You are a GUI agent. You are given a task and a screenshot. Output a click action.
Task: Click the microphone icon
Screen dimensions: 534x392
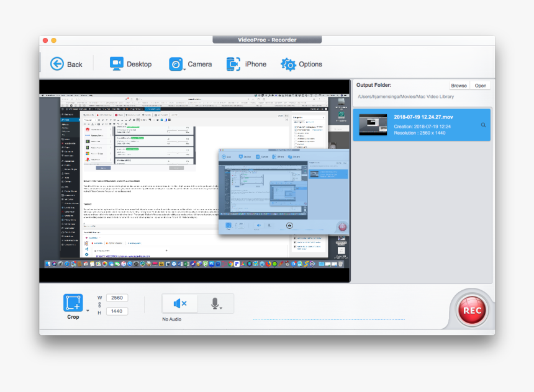[215, 303]
